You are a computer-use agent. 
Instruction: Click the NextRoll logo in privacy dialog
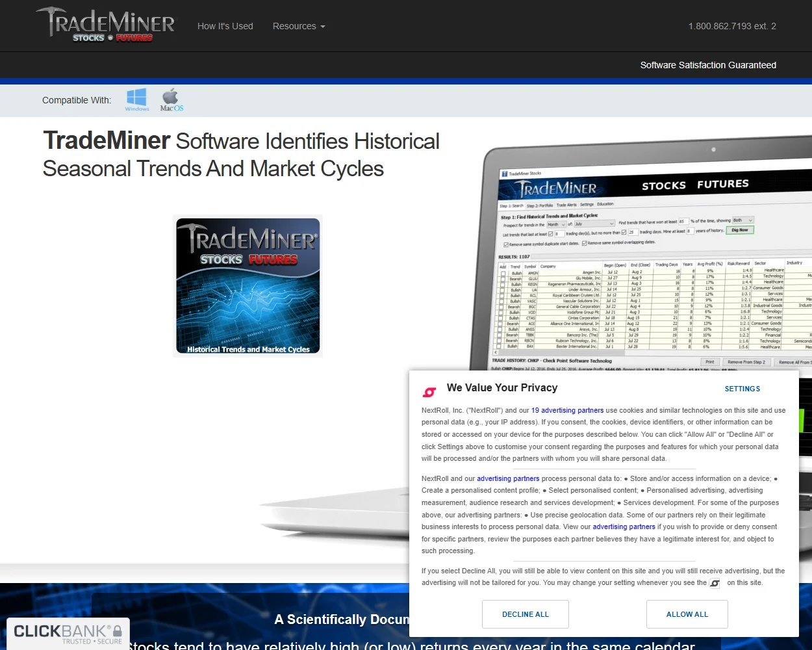(429, 392)
